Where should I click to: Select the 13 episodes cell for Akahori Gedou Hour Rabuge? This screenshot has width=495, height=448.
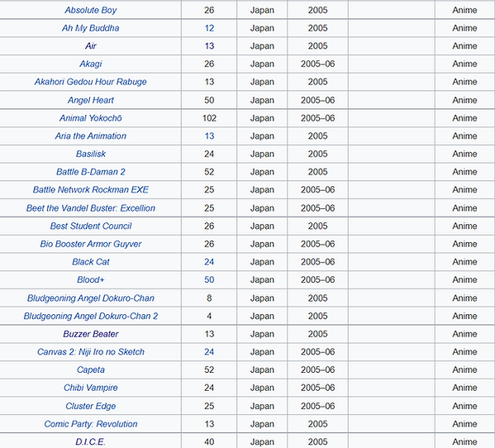click(x=209, y=82)
